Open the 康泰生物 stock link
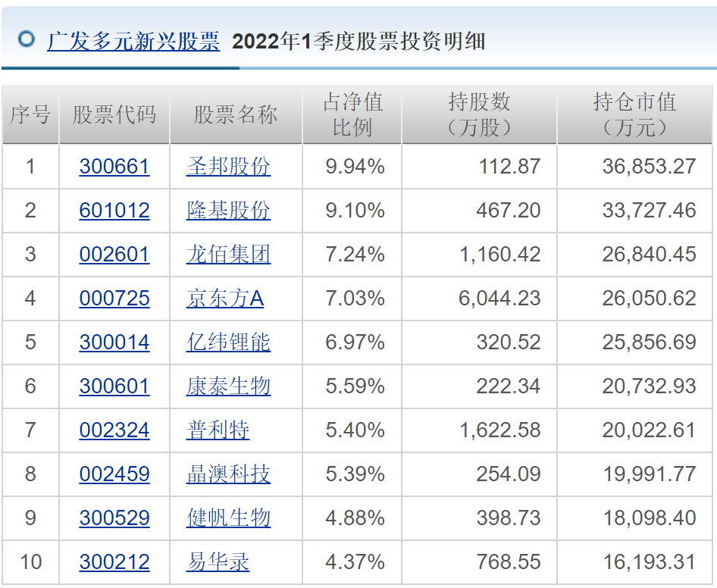 (228, 386)
